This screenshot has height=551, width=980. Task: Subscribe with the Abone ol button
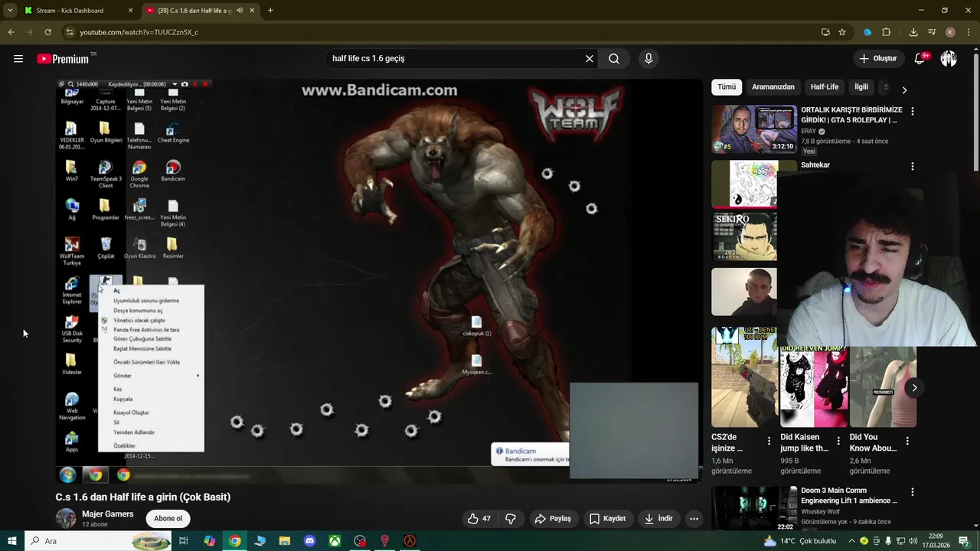168,519
